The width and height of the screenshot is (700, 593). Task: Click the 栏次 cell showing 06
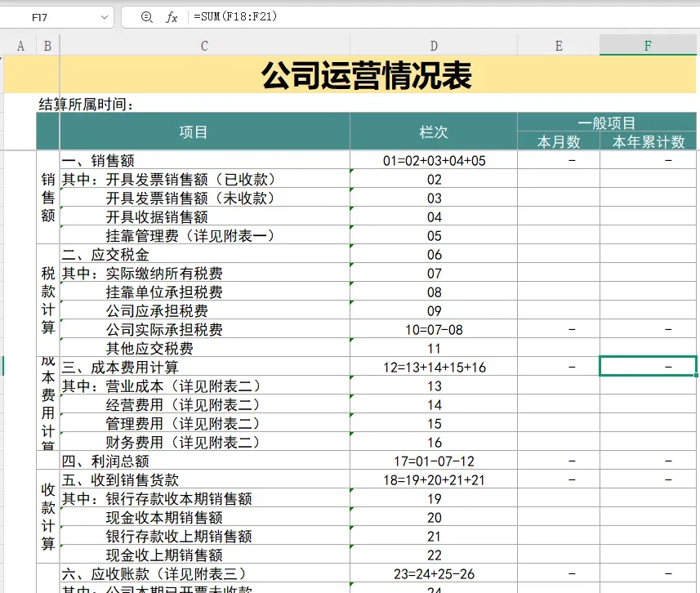434,254
